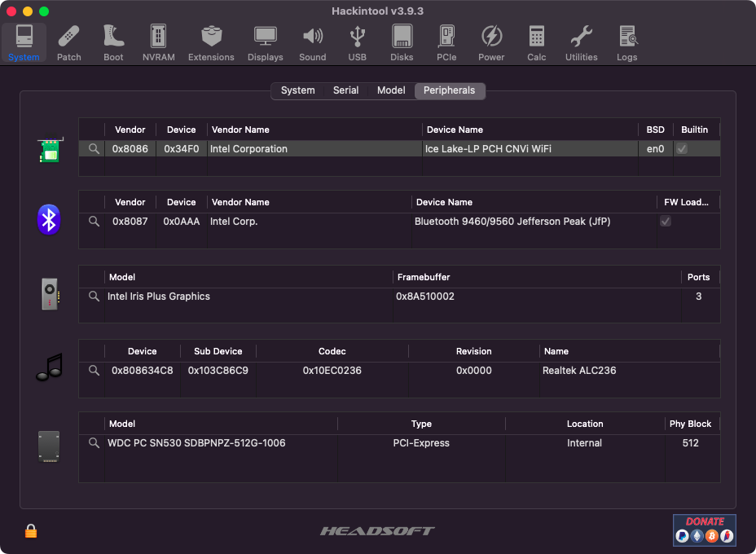The image size is (756, 554).
Task: Click the Revision column header
Action: [474, 351]
